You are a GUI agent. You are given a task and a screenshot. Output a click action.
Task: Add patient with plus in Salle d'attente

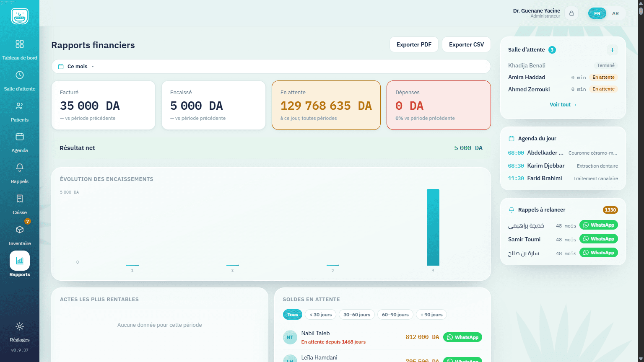point(613,50)
